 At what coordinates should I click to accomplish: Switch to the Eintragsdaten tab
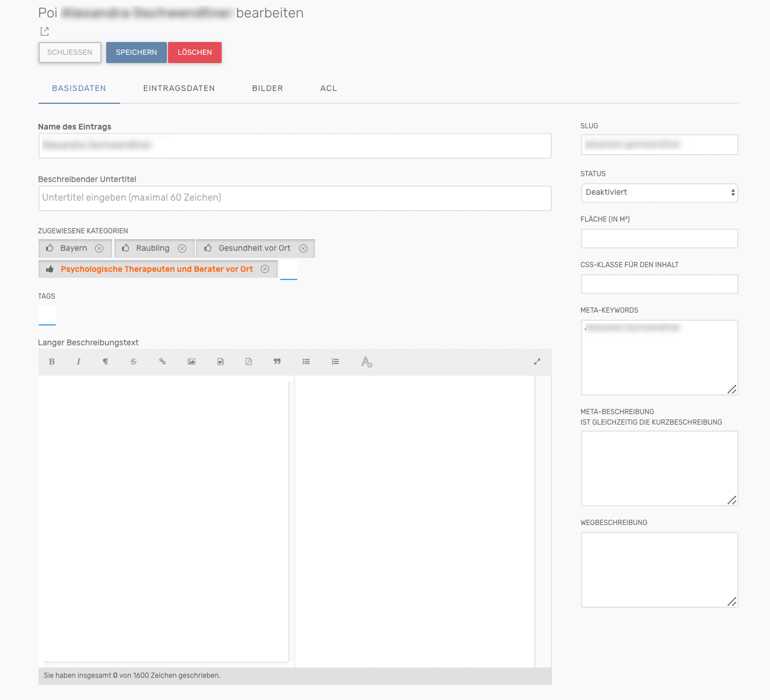click(178, 89)
